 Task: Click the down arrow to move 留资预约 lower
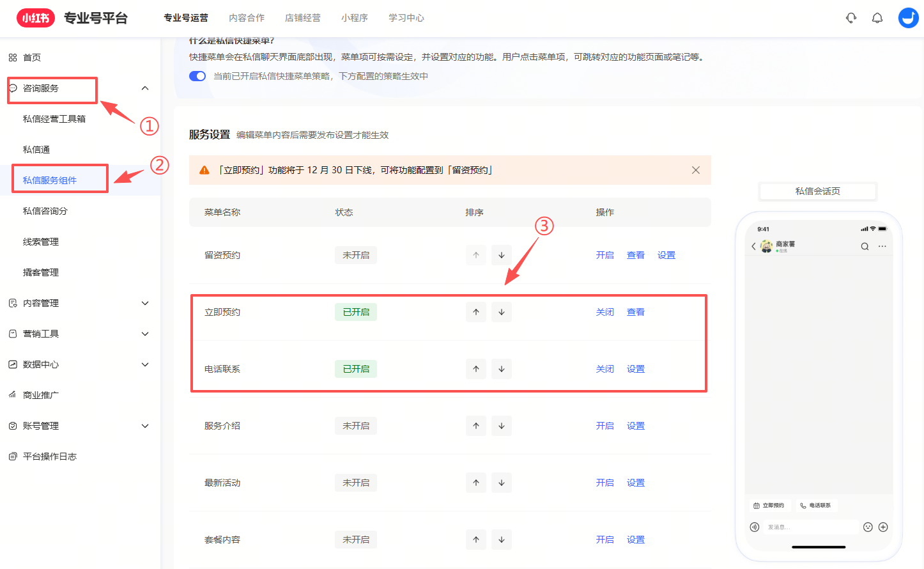point(501,254)
